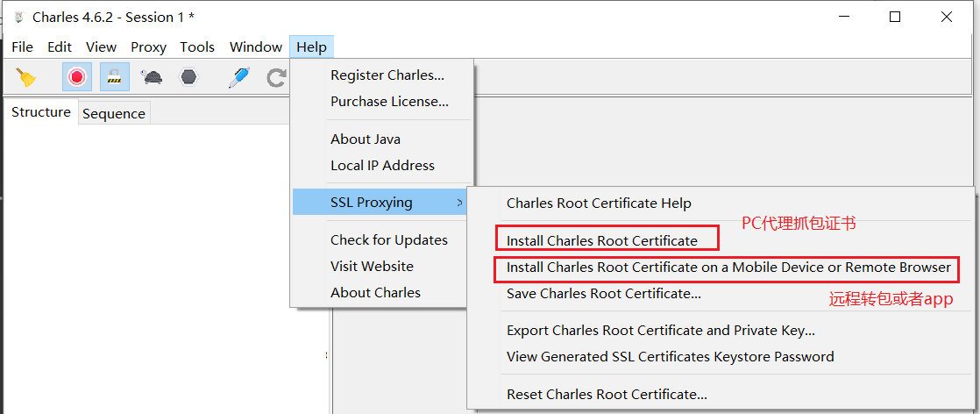Screen dimensions: 980x414
Task: Toggle the red Record button
Action: 77,77
